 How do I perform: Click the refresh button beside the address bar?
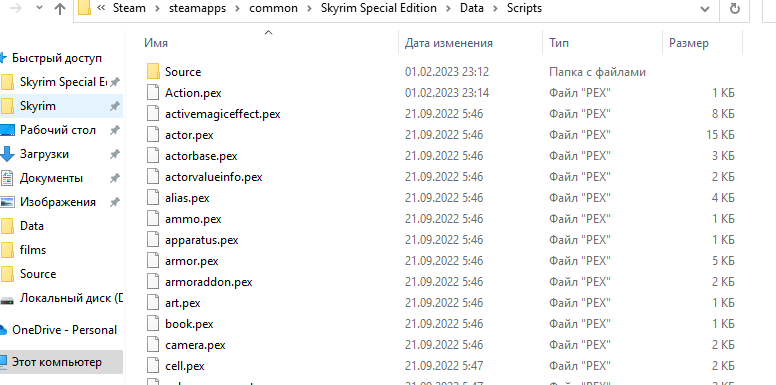(x=735, y=8)
